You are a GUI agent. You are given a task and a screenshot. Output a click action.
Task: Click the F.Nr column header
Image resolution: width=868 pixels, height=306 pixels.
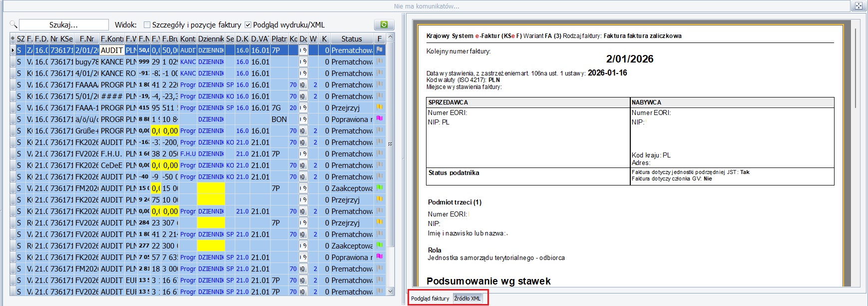[86, 38]
